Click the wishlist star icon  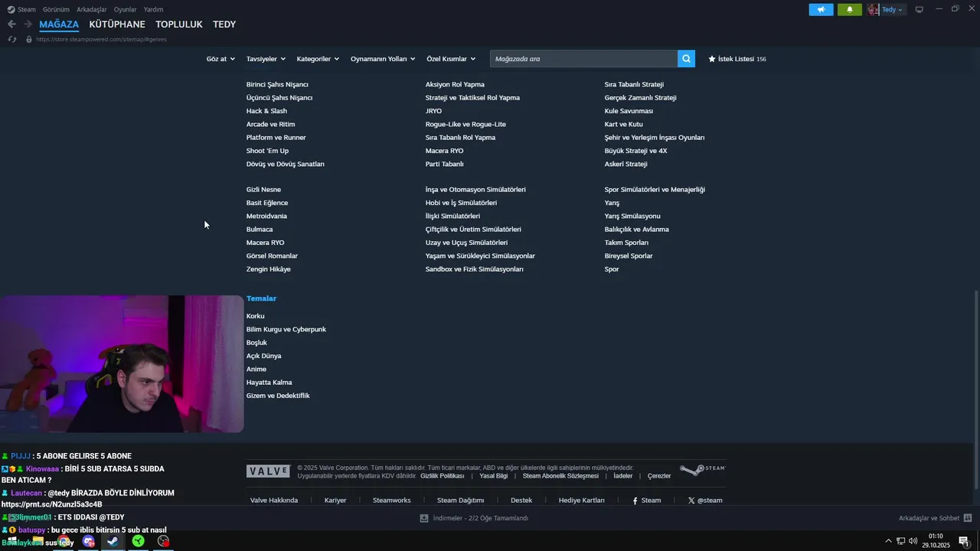tap(712, 59)
